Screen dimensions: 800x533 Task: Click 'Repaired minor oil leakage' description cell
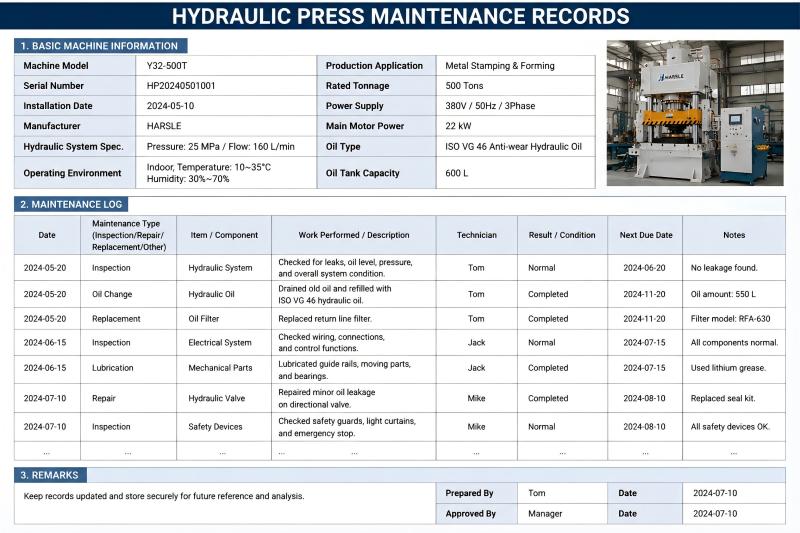[354, 398]
